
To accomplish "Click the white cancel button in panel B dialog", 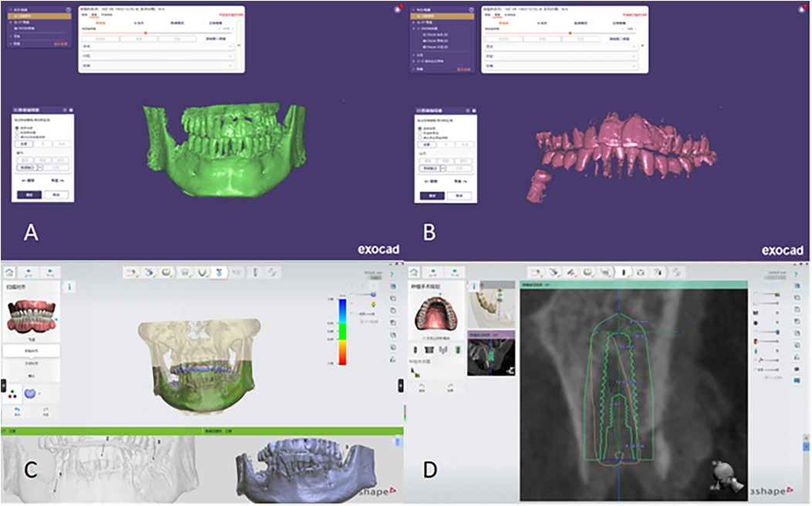I will 458,195.
